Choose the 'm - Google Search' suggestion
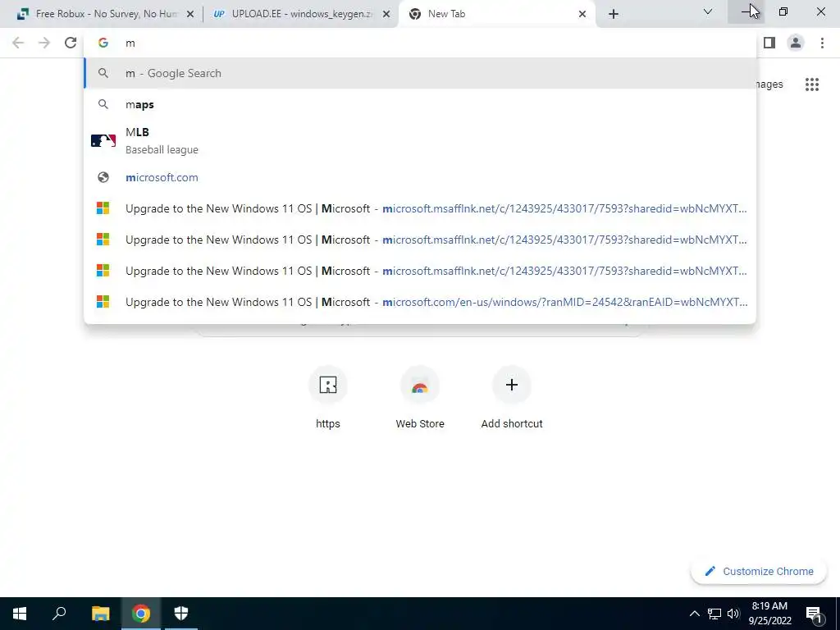The image size is (840, 630). tap(420, 73)
